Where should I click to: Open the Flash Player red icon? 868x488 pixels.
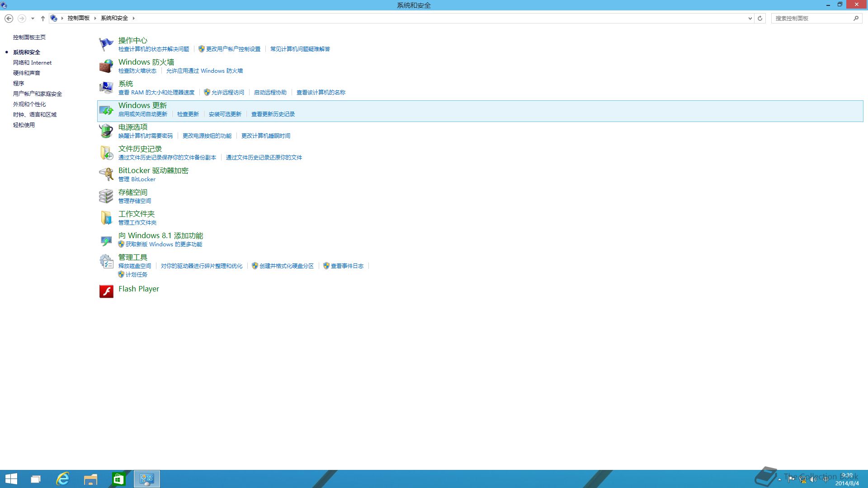click(x=106, y=291)
